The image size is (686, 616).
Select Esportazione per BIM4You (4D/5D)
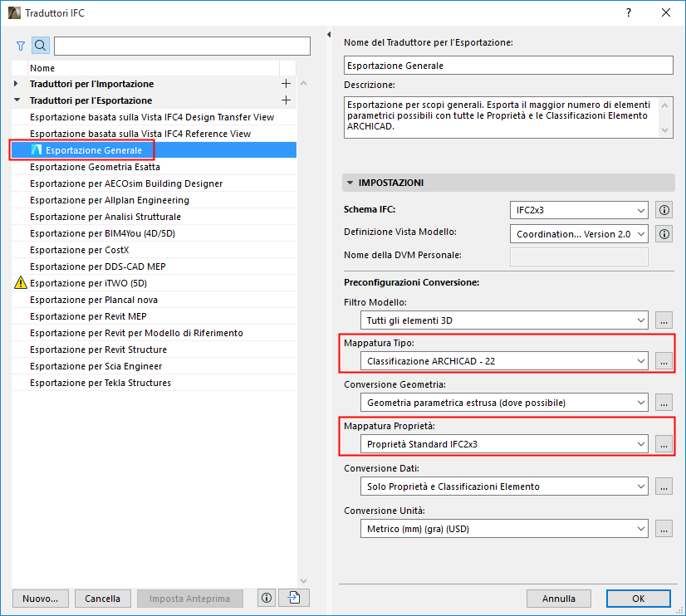coord(154,233)
